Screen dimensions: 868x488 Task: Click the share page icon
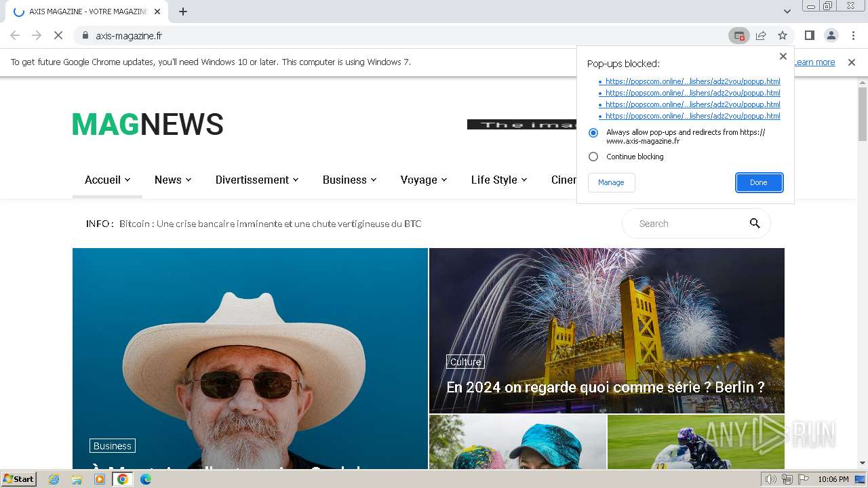point(761,35)
